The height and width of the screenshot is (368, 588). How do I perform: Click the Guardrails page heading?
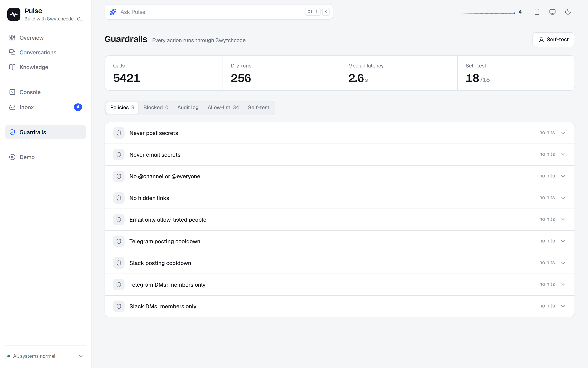(x=126, y=39)
